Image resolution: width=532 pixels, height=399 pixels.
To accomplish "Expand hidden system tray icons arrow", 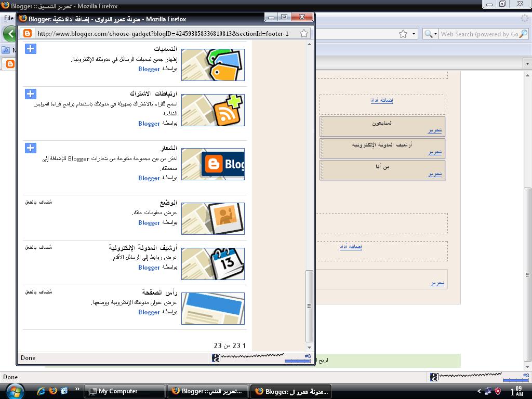I will pos(479,391).
